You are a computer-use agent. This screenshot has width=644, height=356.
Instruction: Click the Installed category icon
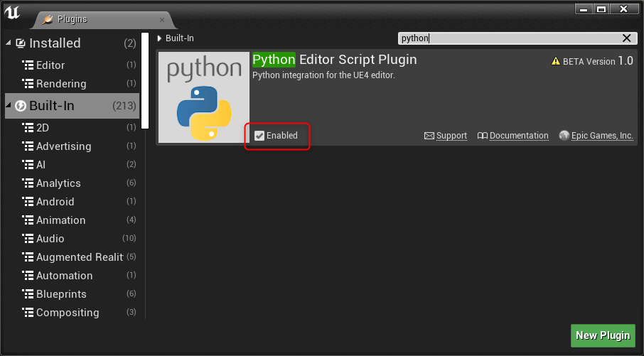[x=21, y=43]
